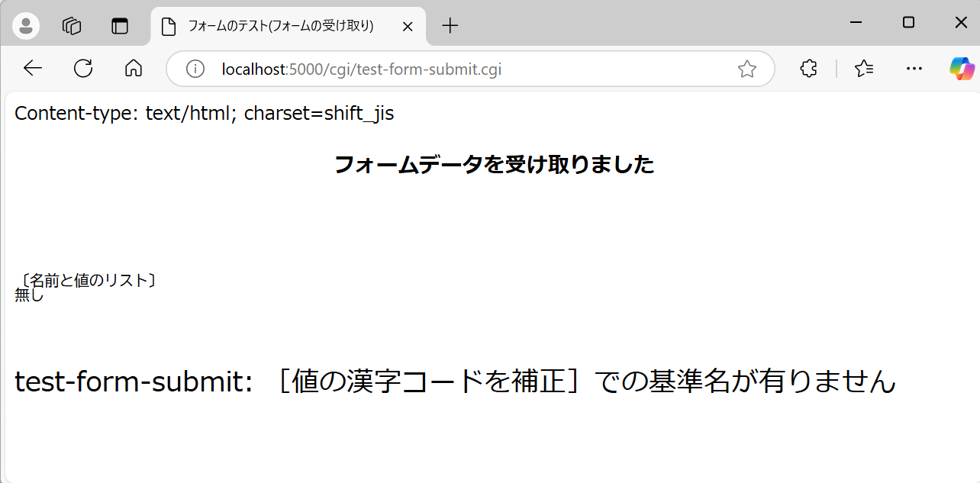
Task: Minimize the browser window
Action: tap(856, 23)
